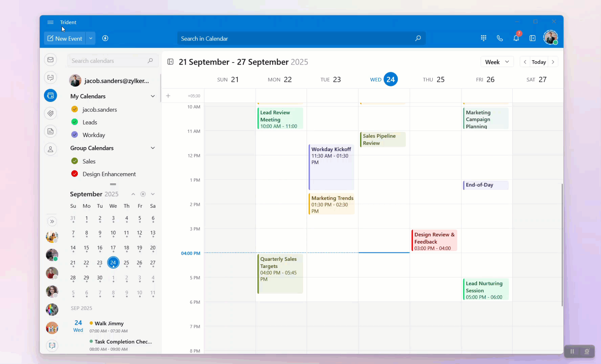Screen dimensions: 601x364
Task: Click the recording annotation icon beside pause
Action: [x=587, y=351]
